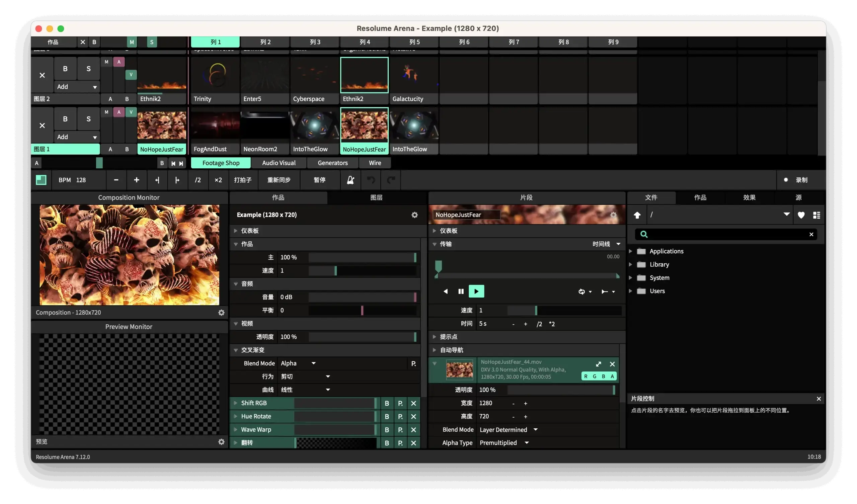The image size is (857, 504).
Task: Click the crossfader next-step button
Action: pyautogui.click(x=181, y=163)
